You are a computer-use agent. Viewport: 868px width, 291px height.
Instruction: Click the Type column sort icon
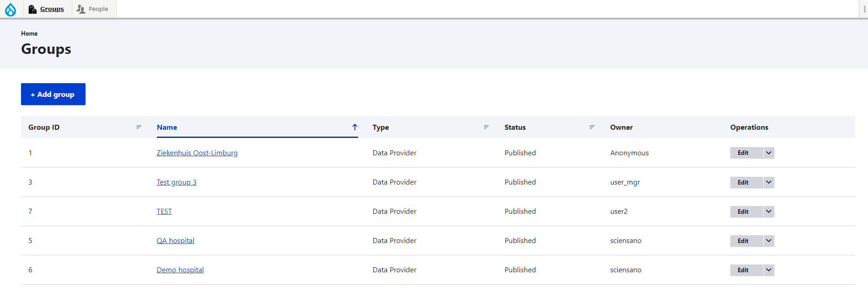[486, 127]
